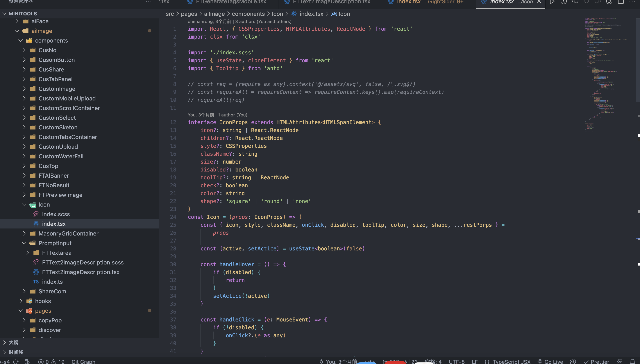Open FTText2ImageDescription.tsx in explorer

(x=79, y=272)
